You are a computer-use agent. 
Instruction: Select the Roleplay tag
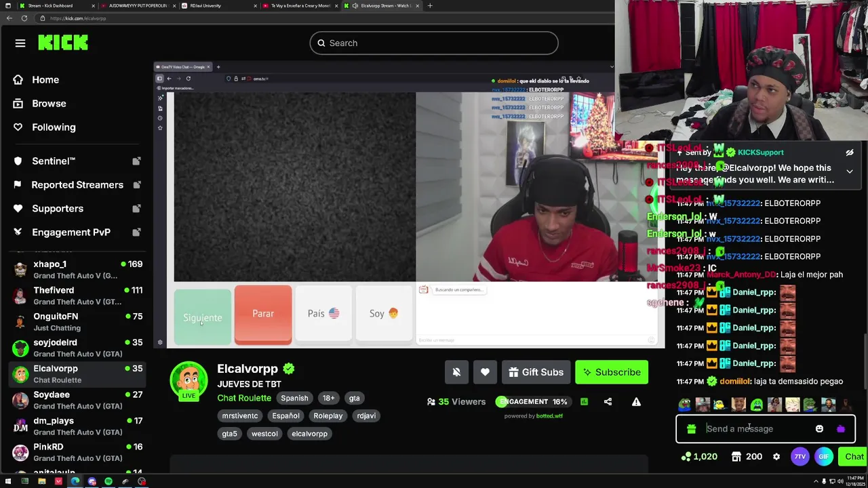(x=328, y=415)
